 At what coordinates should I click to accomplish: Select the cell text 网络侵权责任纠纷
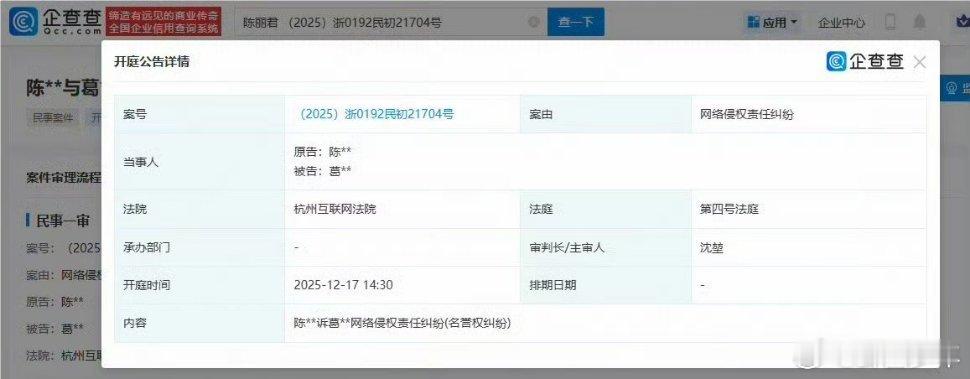(x=746, y=114)
